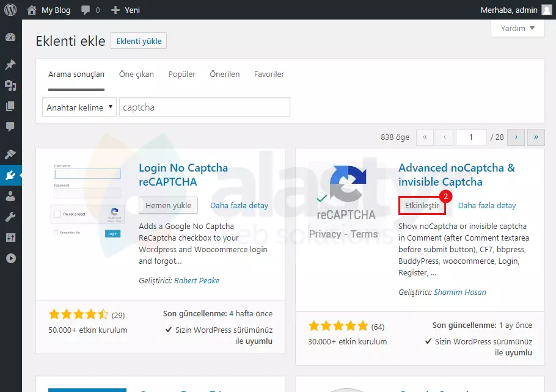Screen dimensions: 556x392
Task: Open the Tools wrench icon
Action: coord(10,216)
